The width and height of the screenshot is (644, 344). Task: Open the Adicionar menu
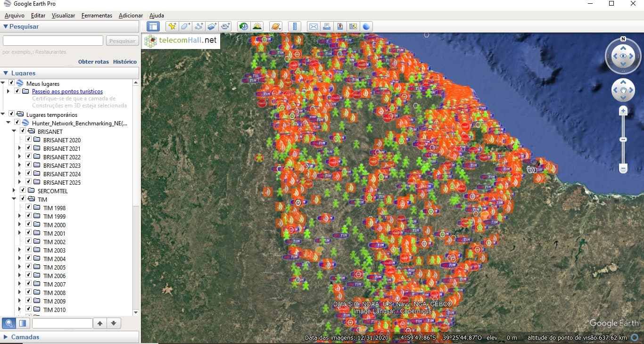(x=131, y=16)
